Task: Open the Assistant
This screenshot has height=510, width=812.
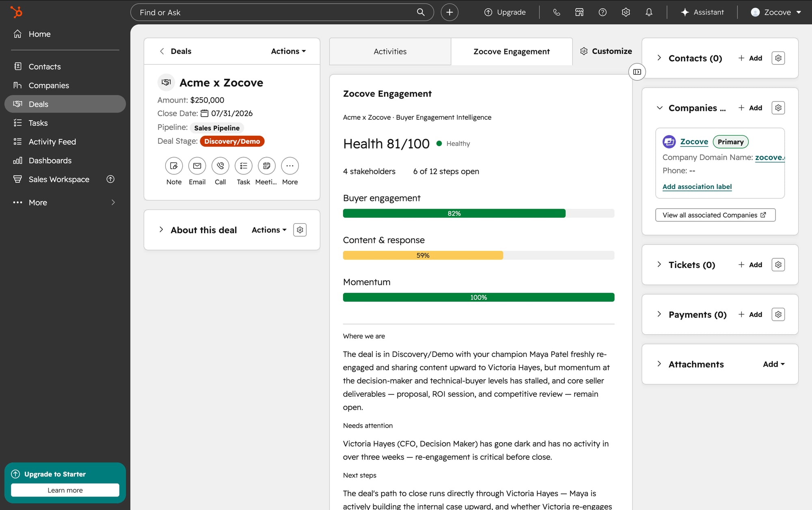Action: pyautogui.click(x=702, y=12)
